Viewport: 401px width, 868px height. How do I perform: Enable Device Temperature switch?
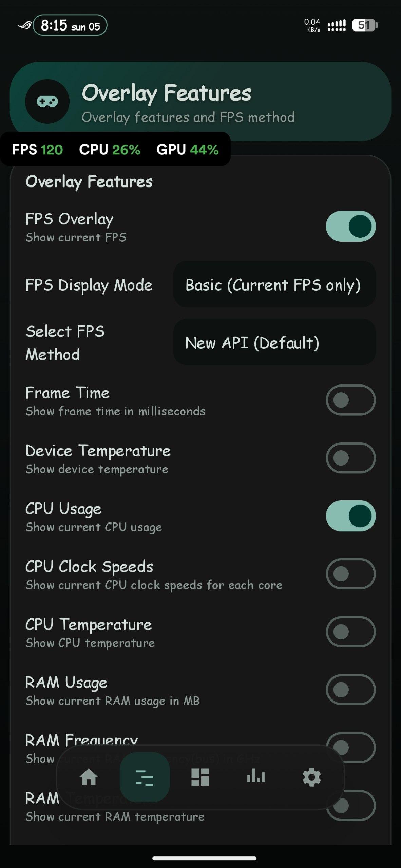click(x=350, y=458)
